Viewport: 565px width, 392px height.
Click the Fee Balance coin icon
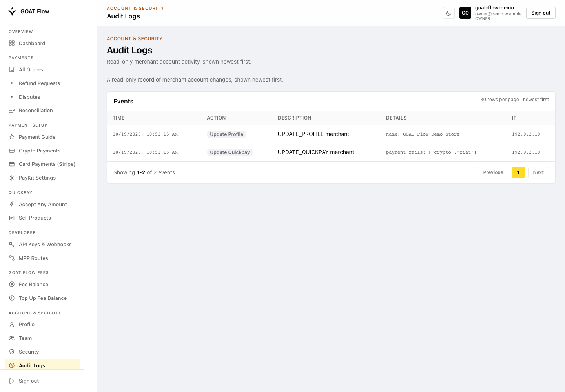click(x=12, y=285)
